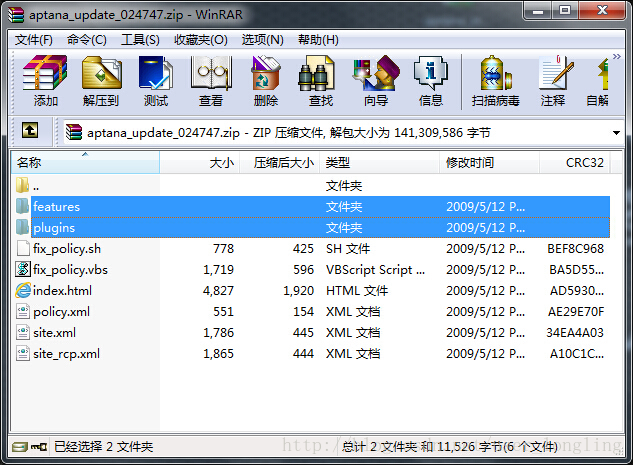Image resolution: width=633 pixels, height=465 pixels.
Task: Open the 帮助(H) menu
Action: point(318,40)
